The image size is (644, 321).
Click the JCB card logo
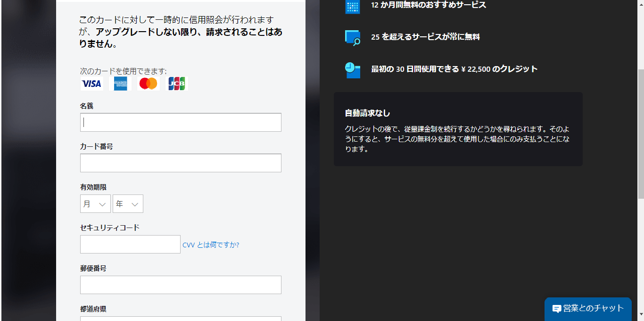click(177, 84)
